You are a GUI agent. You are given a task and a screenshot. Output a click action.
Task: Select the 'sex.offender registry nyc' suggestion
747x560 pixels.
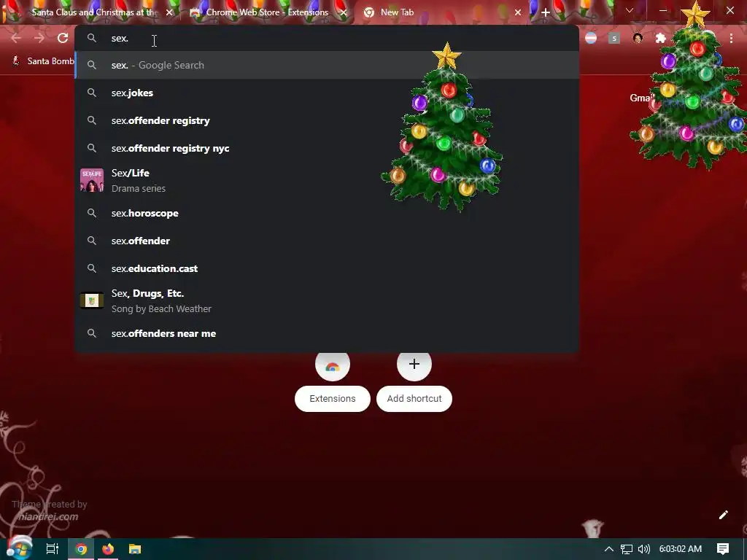327,148
